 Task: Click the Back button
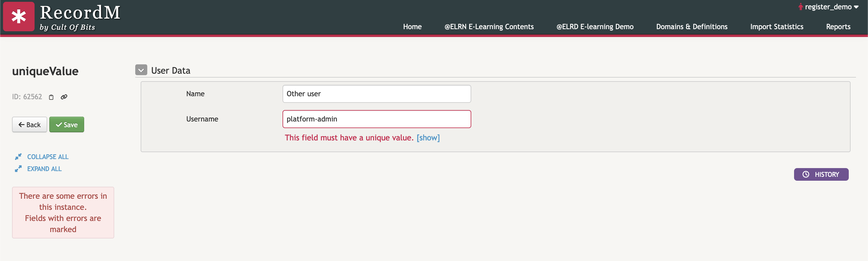30,125
